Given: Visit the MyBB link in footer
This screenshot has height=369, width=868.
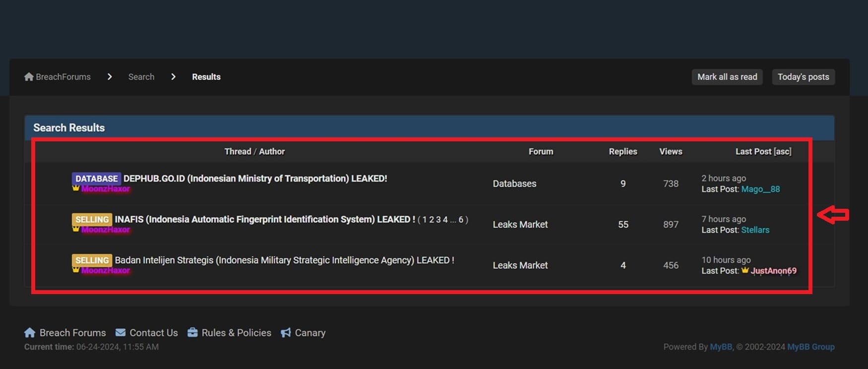Looking at the screenshot, I should coord(721,347).
